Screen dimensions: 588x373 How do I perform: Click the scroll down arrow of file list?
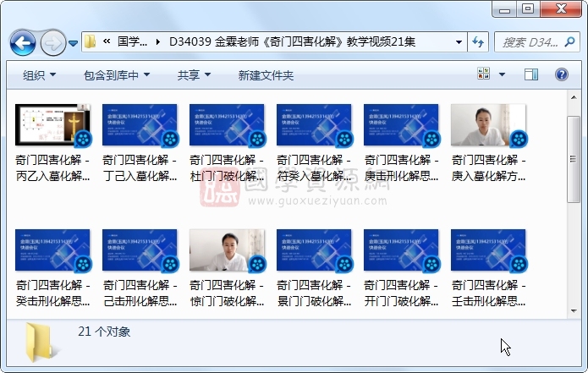click(574, 310)
